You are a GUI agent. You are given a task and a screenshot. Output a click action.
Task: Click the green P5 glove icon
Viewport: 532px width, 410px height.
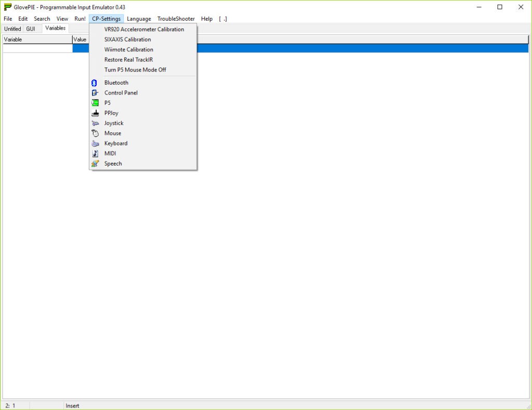(95, 103)
